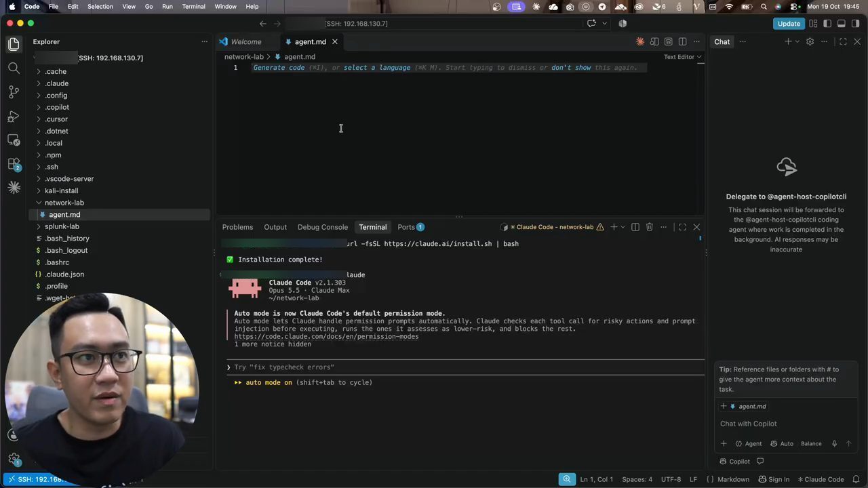
Task: Click the "select a language" link
Action: pyautogui.click(x=376, y=68)
